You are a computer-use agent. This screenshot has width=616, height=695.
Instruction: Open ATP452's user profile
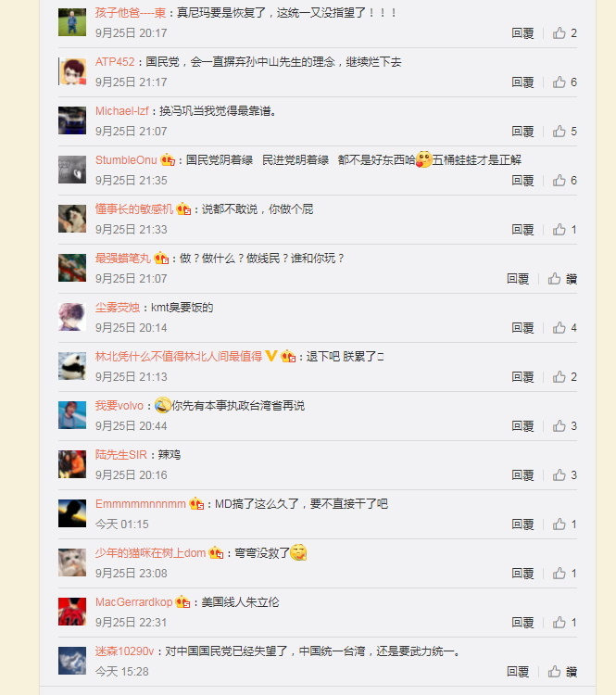click(115, 61)
